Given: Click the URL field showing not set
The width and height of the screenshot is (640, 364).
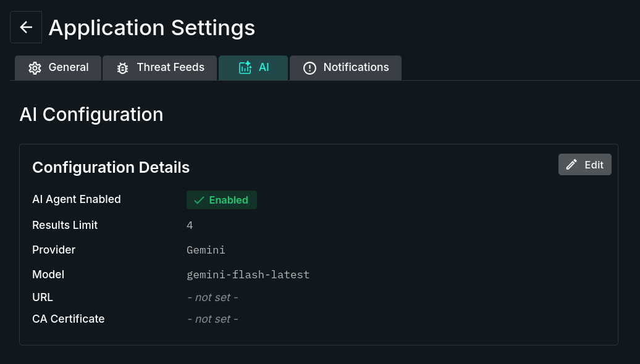Looking at the screenshot, I should (212, 297).
